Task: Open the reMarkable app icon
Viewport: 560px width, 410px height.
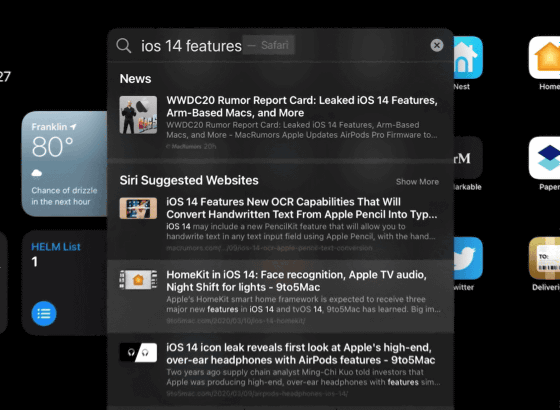Action: click(x=468, y=158)
